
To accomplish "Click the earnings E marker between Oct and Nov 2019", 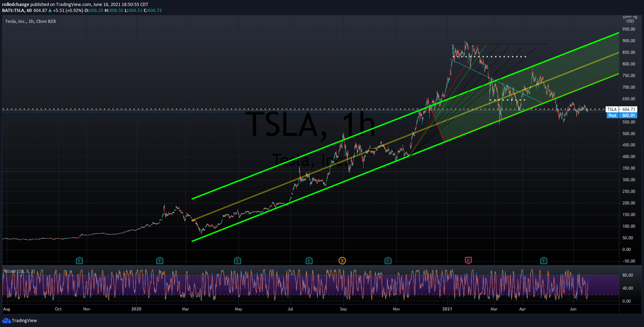I will pos(79,260).
